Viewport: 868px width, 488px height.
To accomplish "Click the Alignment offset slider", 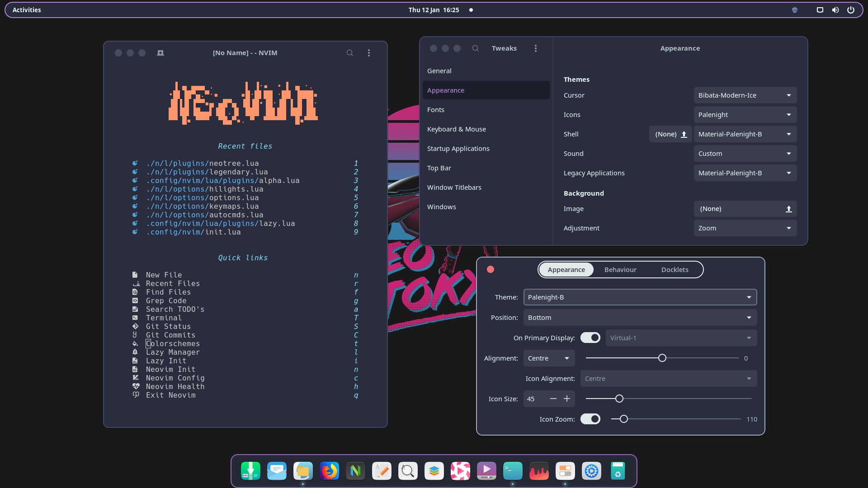I will (x=662, y=358).
